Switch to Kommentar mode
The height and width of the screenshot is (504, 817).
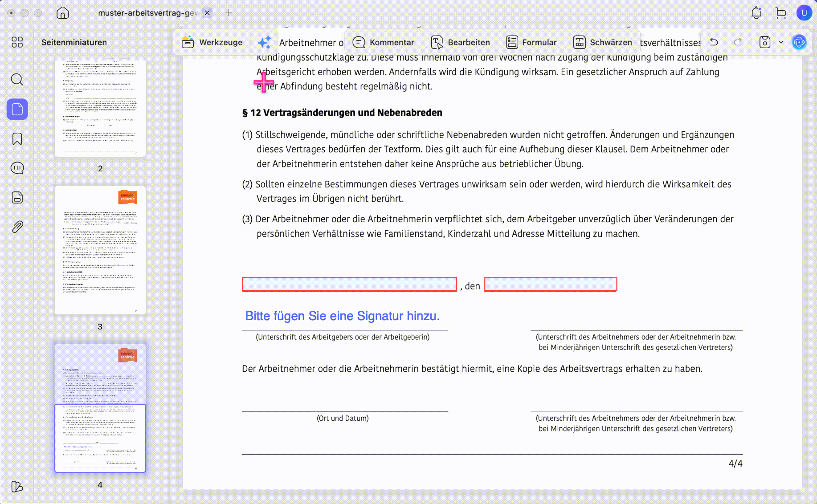click(x=384, y=42)
